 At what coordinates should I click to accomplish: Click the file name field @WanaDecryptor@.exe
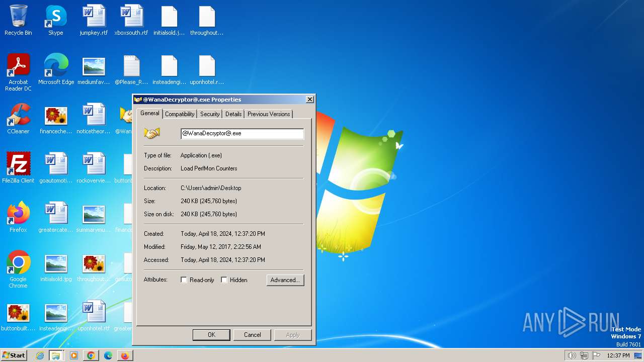[242, 134]
